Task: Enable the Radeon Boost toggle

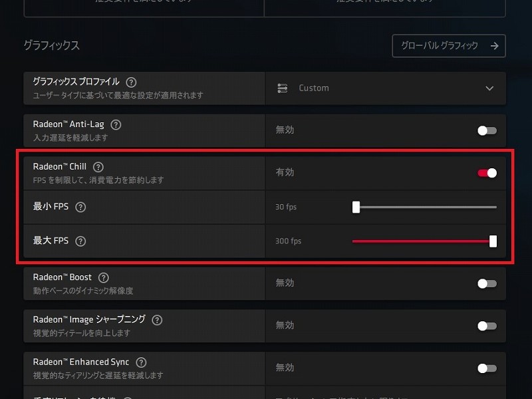Action: tap(487, 284)
